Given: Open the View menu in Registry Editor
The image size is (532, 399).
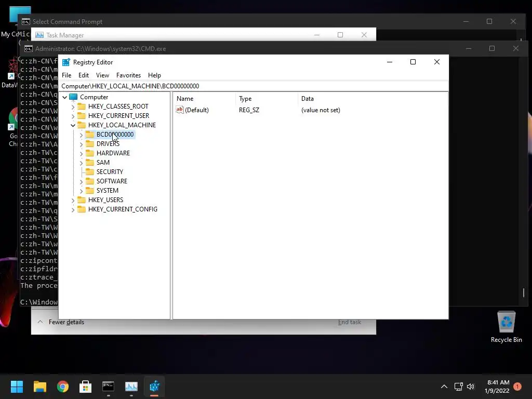Looking at the screenshot, I should (102, 75).
